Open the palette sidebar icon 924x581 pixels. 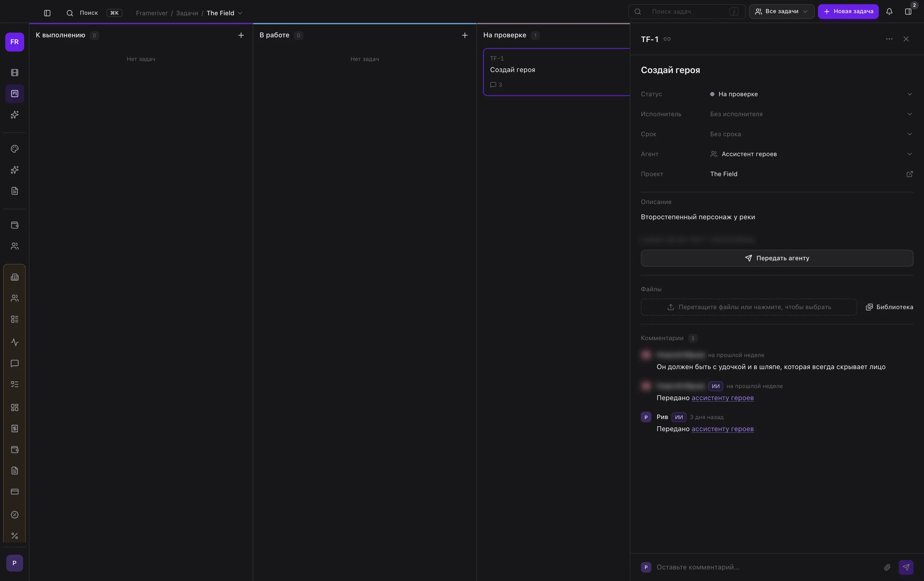(x=15, y=149)
